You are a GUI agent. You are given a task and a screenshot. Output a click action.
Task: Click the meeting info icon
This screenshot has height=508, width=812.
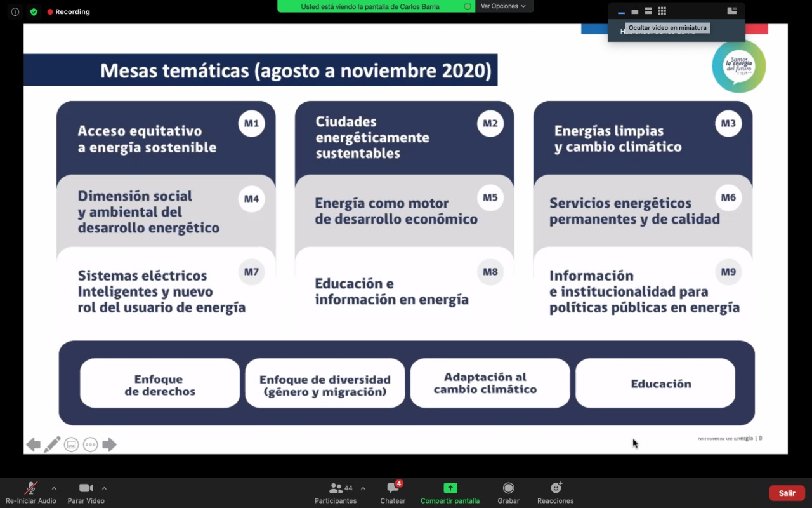(x=15, y=11)
